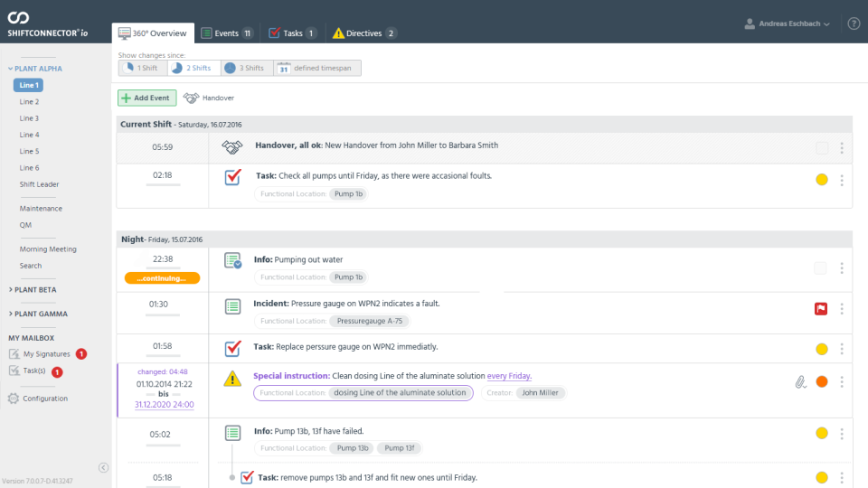Open three-dot menu on Special instruction row
The width and height of the screenshot is (868, 488).
[x=842, y=381]
